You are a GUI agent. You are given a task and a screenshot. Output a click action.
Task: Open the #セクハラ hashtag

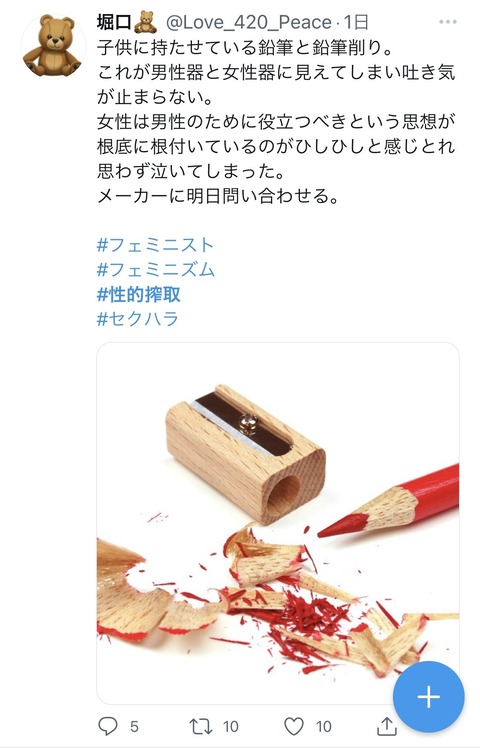(x=137, y=319)
